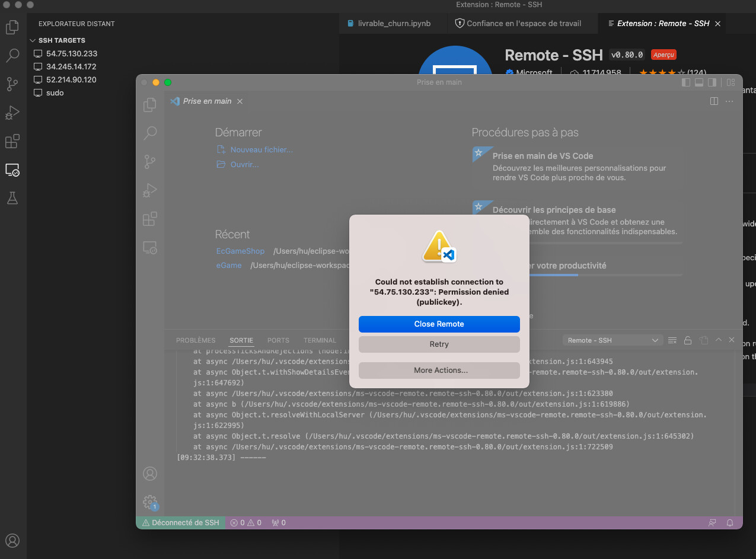This screenshot has width=756, height=559.
Task: Open Testing flask icon in back window
Action: pyautogui.click(x=12, y=199)
